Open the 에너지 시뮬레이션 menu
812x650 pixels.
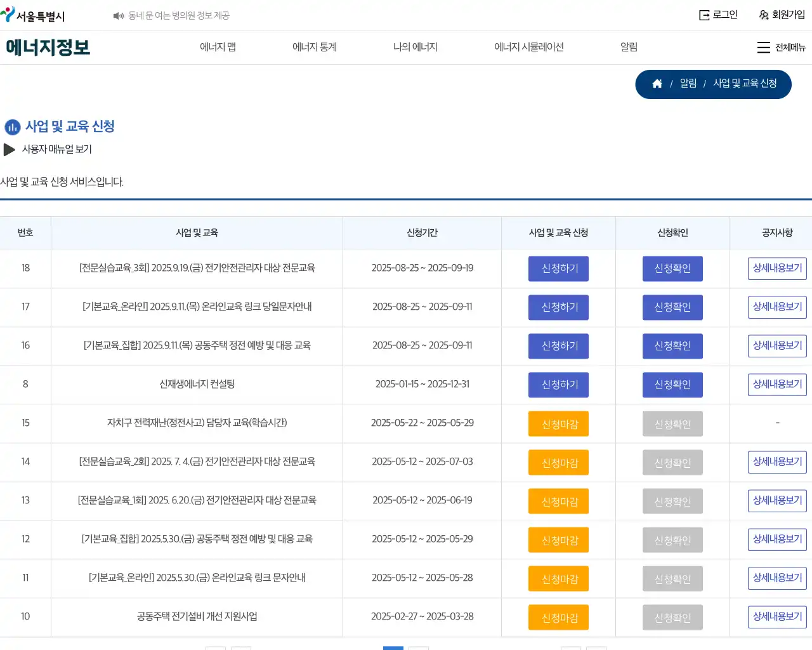point(529,47)
